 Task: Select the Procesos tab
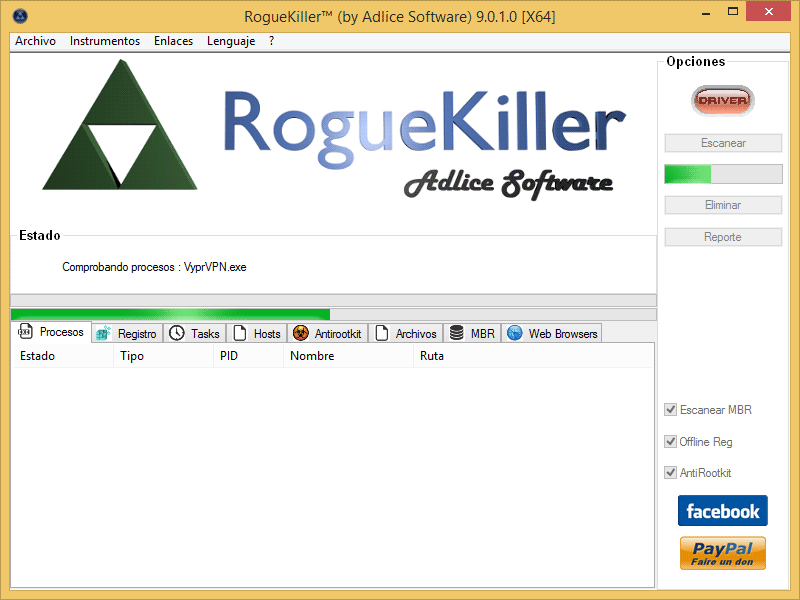click(x=52, y=332)
